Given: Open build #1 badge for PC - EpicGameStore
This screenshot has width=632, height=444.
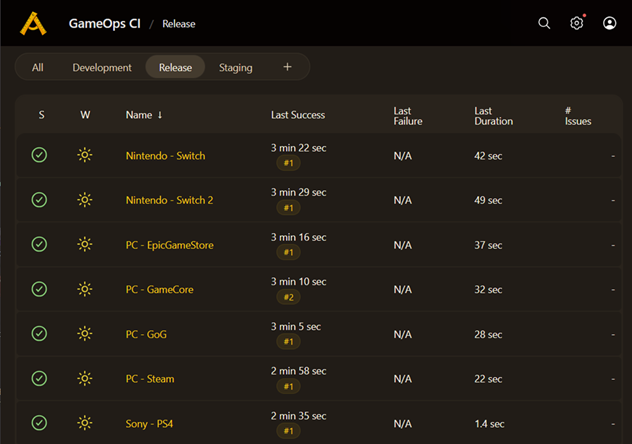Looking at the screenshot, I should [x=288, y=252].
